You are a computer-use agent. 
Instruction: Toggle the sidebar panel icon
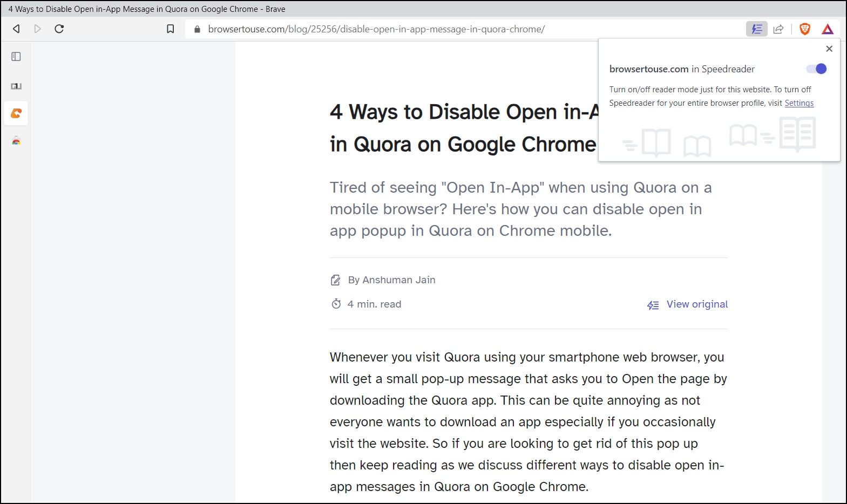tap(16, 57)
